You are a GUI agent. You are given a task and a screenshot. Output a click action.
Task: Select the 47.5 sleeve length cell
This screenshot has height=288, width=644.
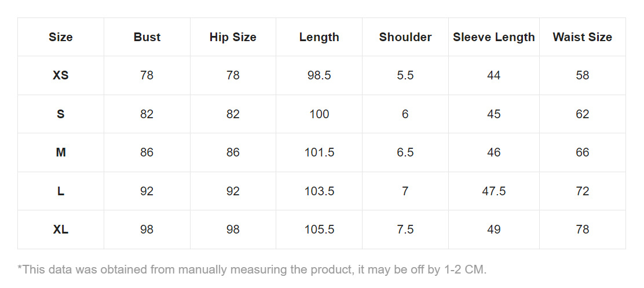[494, 191]
